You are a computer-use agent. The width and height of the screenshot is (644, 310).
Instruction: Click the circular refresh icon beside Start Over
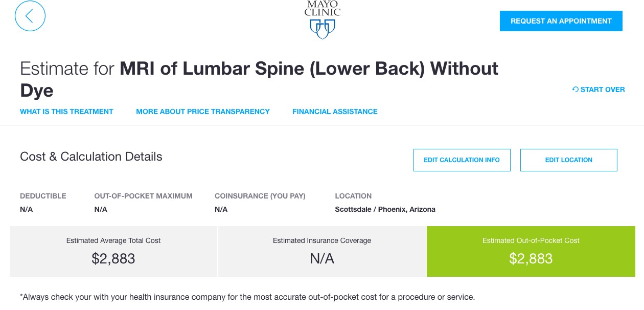(x=575, y=90)
